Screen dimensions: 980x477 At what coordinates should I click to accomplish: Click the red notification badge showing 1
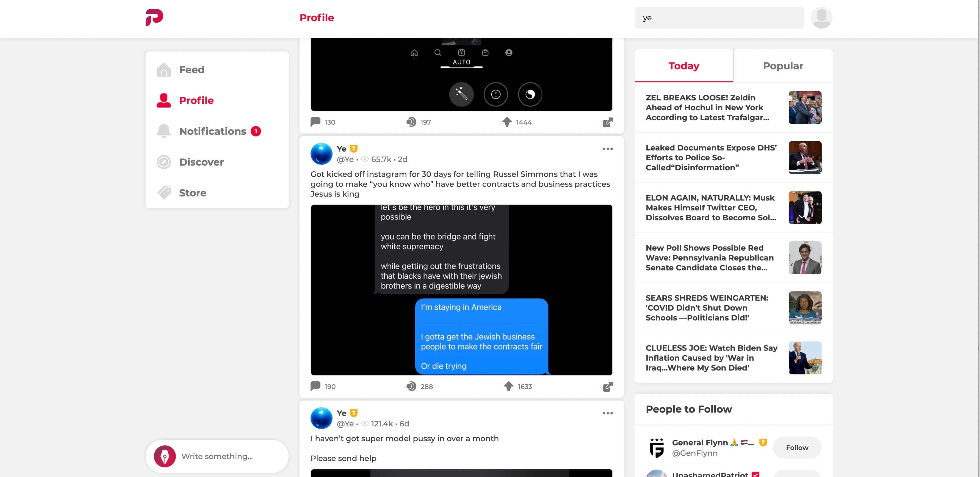[256, 131]
